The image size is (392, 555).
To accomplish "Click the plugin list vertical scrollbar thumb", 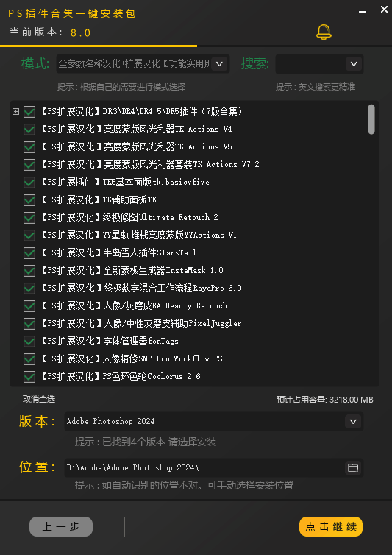I will 371,119.
